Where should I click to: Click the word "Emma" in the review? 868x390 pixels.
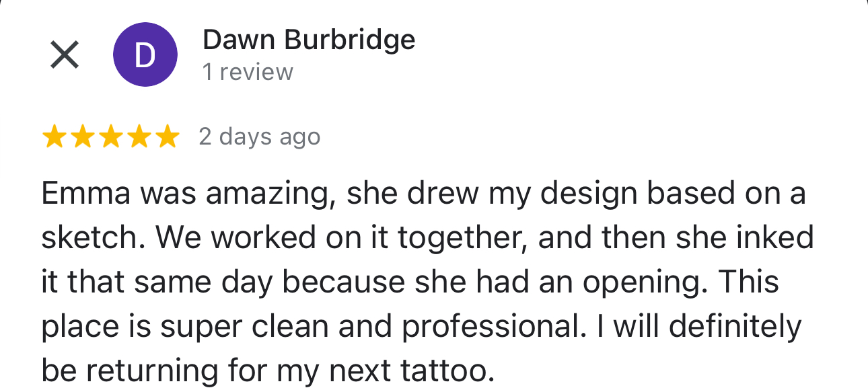(87, 194)
